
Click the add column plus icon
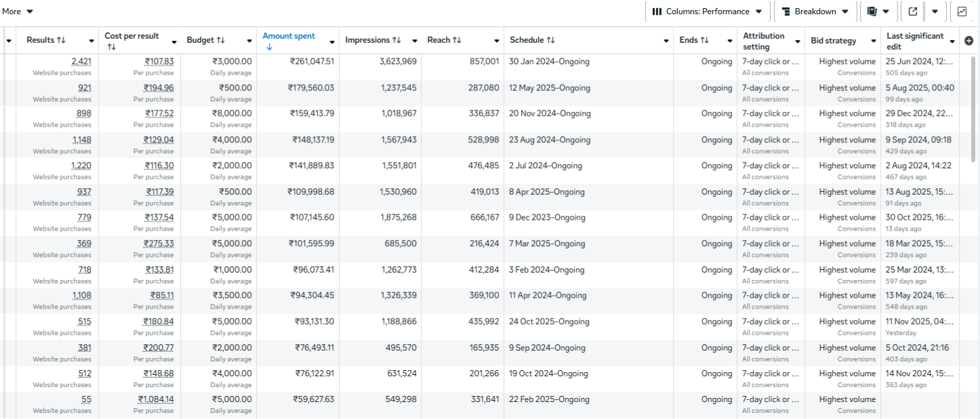(x=968, y=41)
